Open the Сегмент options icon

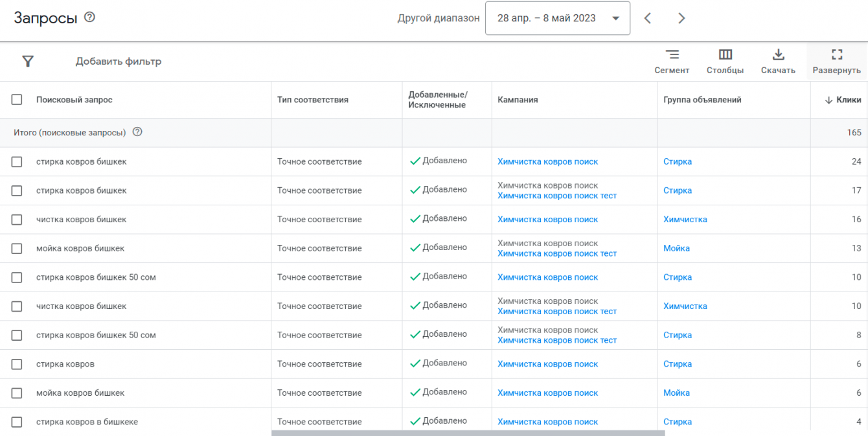point(672,55)
